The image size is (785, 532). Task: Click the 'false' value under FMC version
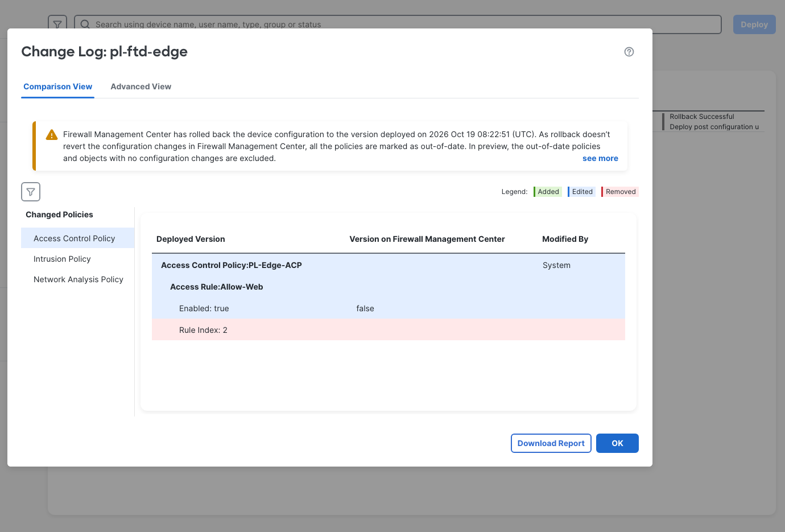(365, 308)
